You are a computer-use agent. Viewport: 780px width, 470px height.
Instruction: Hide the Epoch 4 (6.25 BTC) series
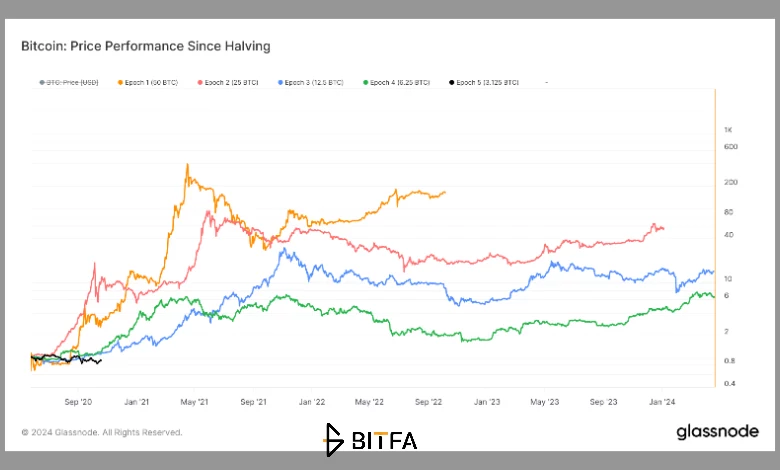[x=396, y=83]
